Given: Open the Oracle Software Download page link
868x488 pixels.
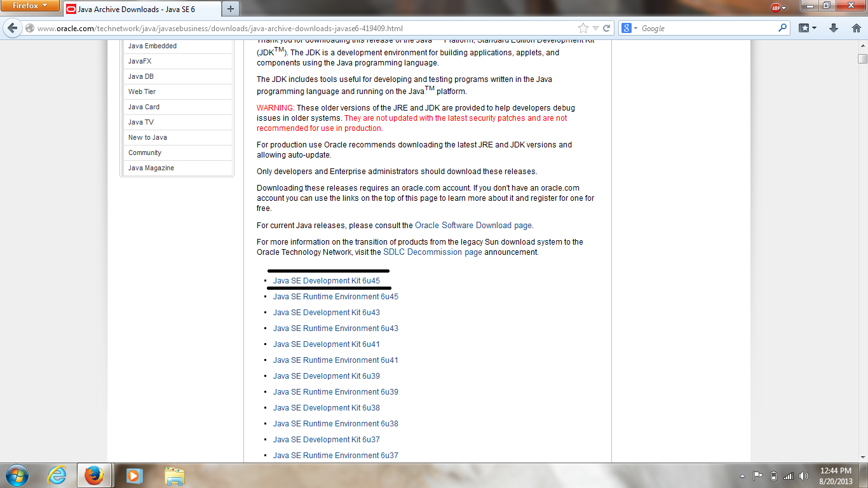Looking at the screenshot, I should [473, 225].
